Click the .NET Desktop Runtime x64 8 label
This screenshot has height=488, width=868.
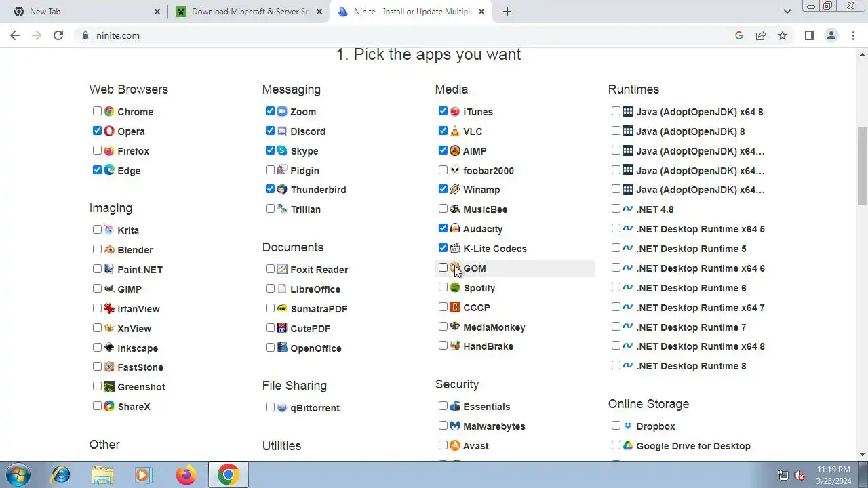[x=701, y=346]
